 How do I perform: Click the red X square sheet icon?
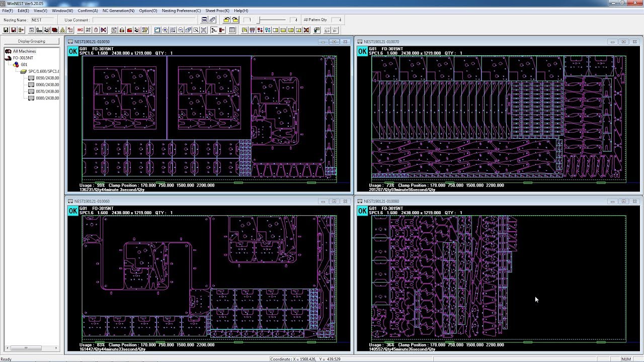pos(306,30)
